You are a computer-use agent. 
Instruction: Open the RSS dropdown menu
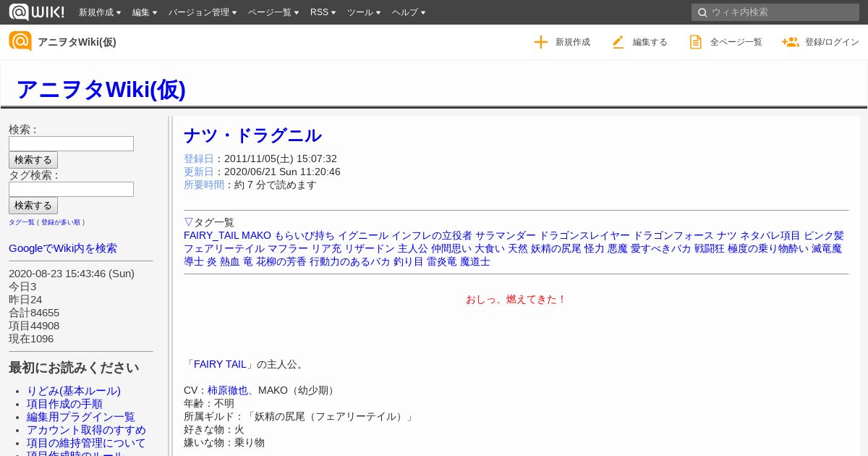(x=323, y=12)
